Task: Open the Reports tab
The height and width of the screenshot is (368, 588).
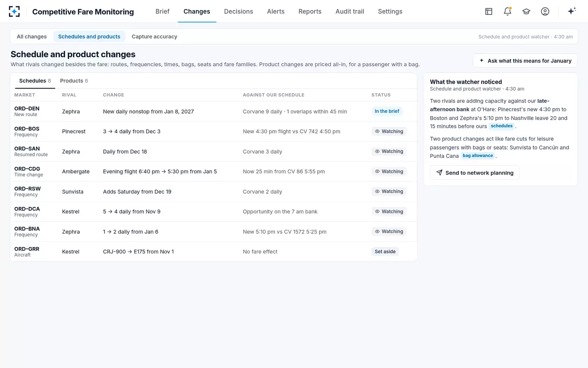Action: point(310,11)
